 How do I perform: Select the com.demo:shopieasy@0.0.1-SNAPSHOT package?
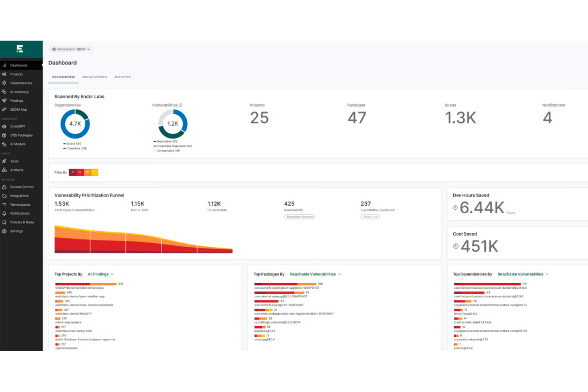281,296
